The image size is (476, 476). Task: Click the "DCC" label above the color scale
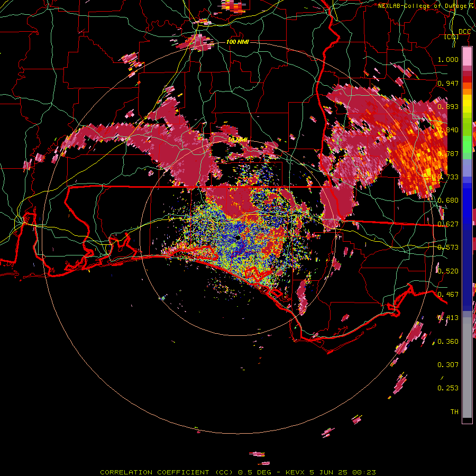click(x=464, y=32)
